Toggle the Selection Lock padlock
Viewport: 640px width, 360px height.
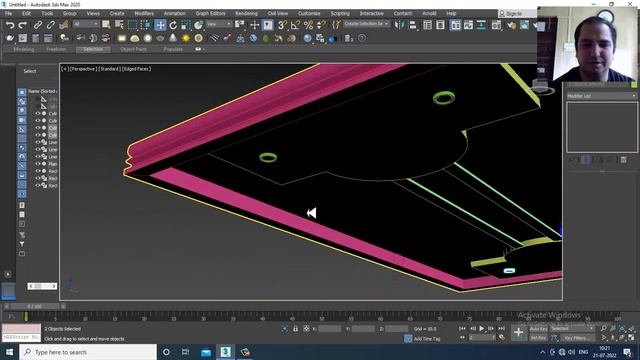point(296,329)
